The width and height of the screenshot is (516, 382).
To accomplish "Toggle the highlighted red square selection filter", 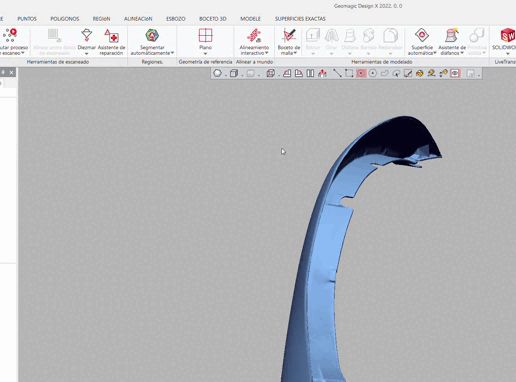I will coord(361,73).
